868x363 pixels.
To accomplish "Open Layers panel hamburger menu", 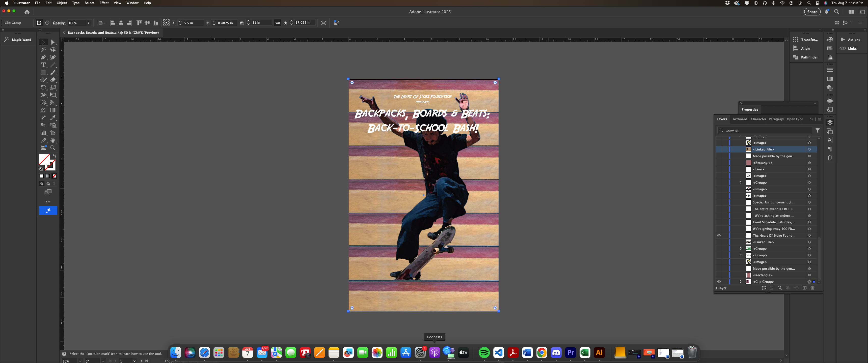I will pyautogui.click(x=820, y=119).
